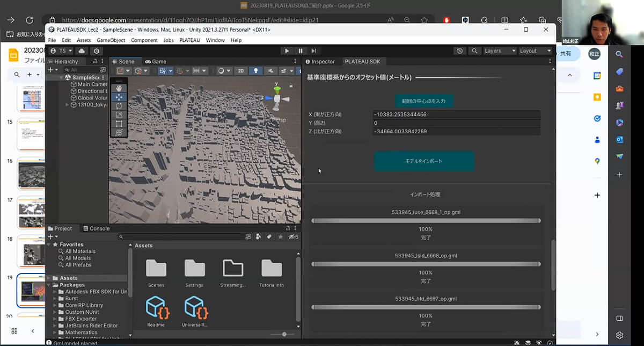Open Undo History clock icon
This screenshot has width=644, height=346.
(460, 51)
